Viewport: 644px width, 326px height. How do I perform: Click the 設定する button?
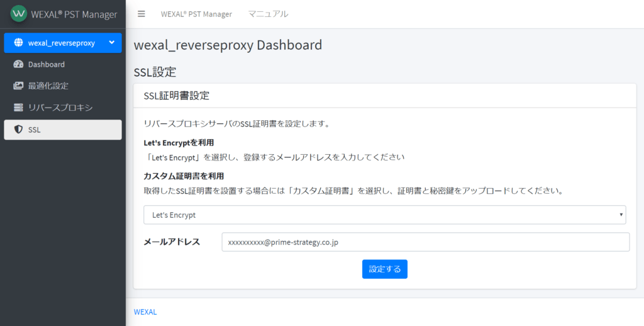[x=385, y=269]
